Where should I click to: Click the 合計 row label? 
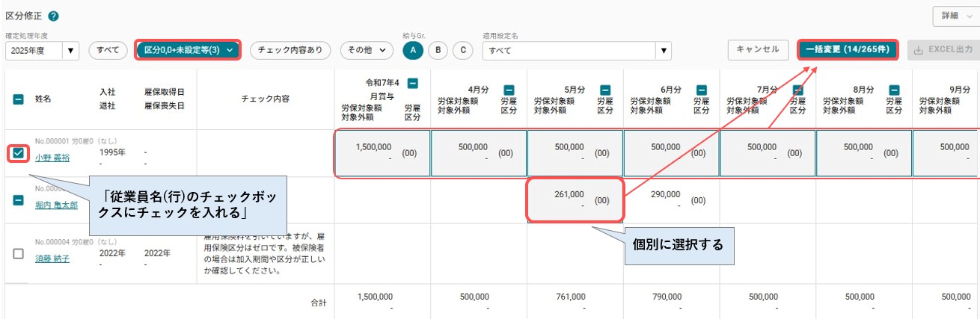(x=319, y=303)
